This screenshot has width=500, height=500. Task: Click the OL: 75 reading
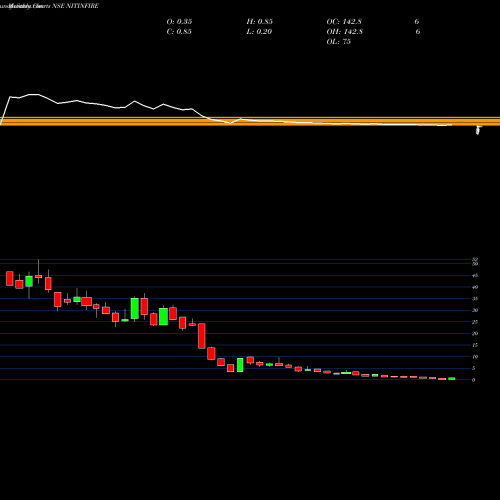(339, 42)
